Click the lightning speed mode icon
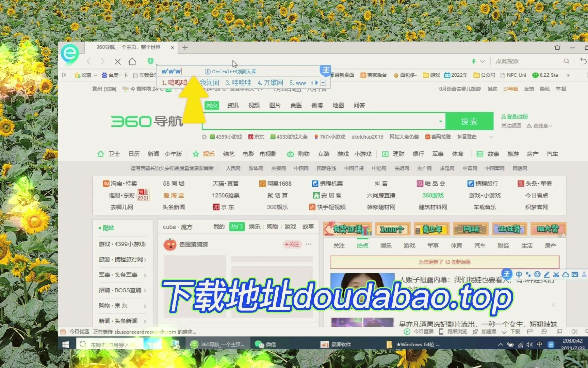588x368 pixels. 473,61
